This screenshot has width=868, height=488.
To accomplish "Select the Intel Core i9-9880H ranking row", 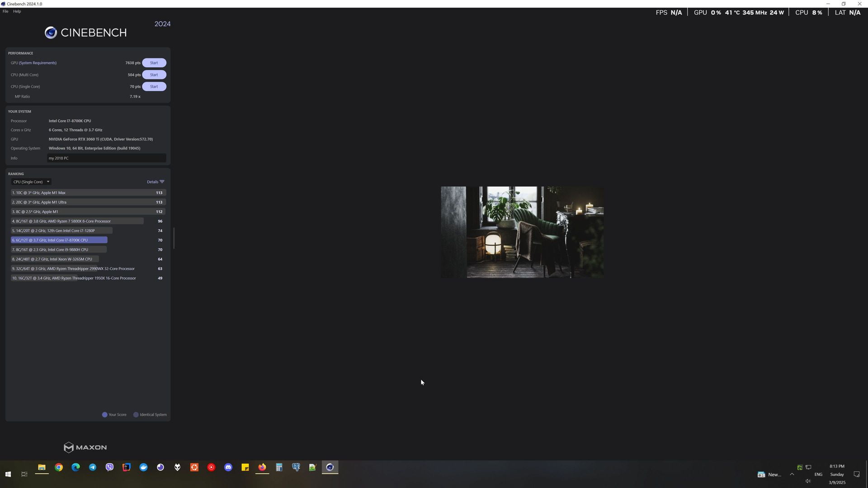I will pyautogui.click(x=88, y=249).
